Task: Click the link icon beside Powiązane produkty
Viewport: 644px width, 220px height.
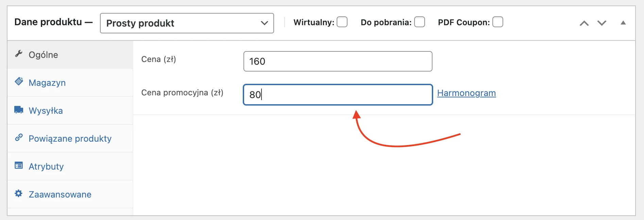Action: click(x=19, y=138)
